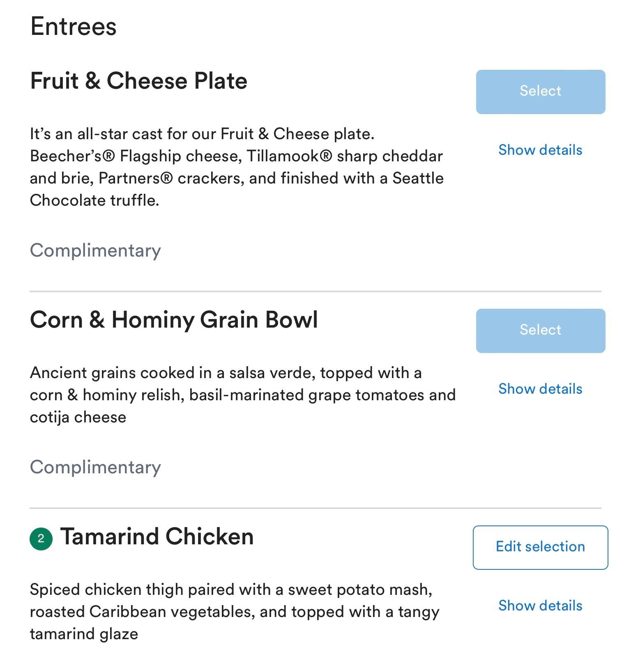Click Complimentary label under Fruit & Cheese Plate
The image size is (631, 672).
[95, 250]
